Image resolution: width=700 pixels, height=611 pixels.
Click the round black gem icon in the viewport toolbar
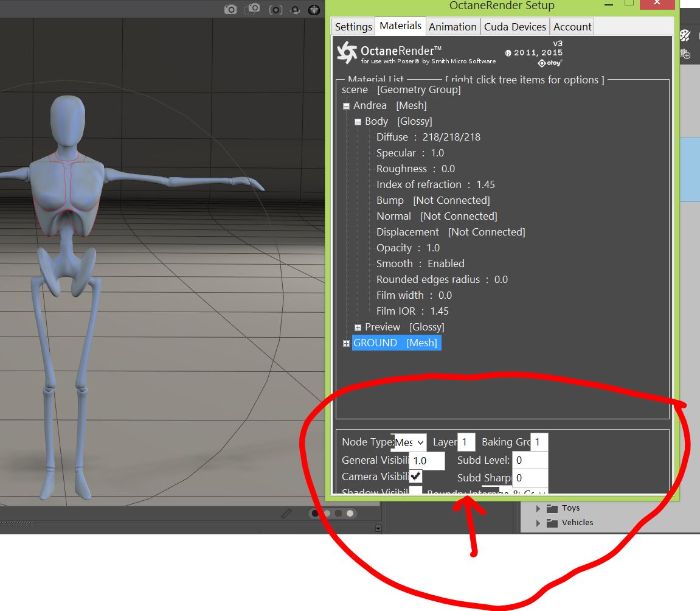314,10
